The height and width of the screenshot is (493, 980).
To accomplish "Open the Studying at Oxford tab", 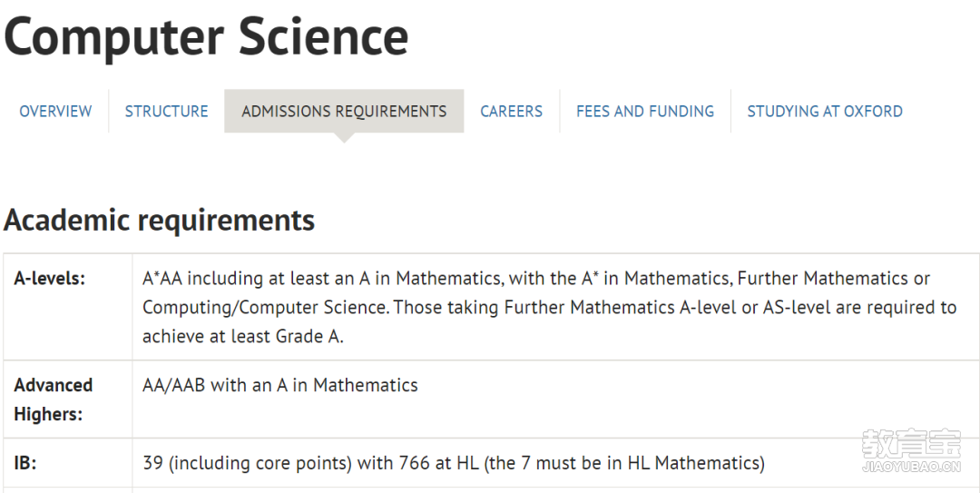I will (825, 112).
